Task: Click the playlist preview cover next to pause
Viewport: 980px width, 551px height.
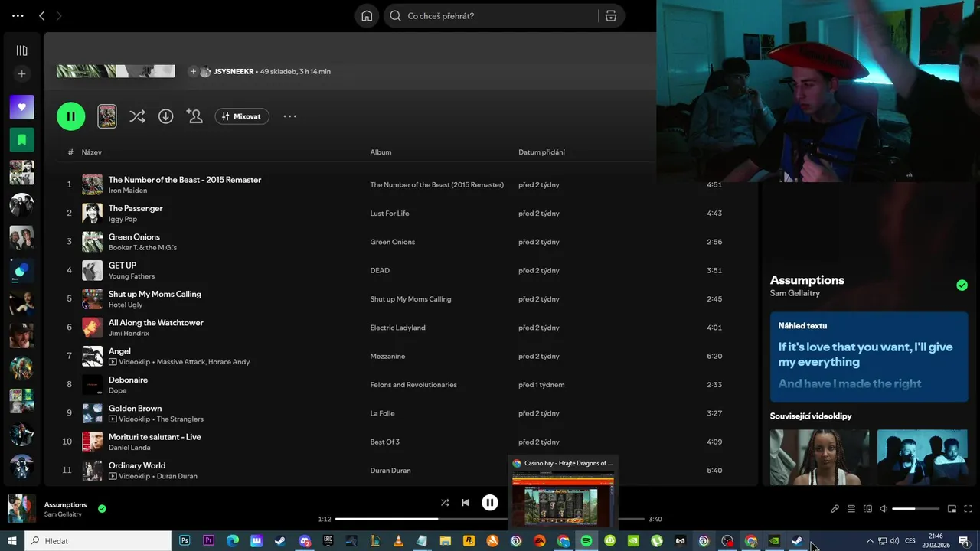Action: 107,116
